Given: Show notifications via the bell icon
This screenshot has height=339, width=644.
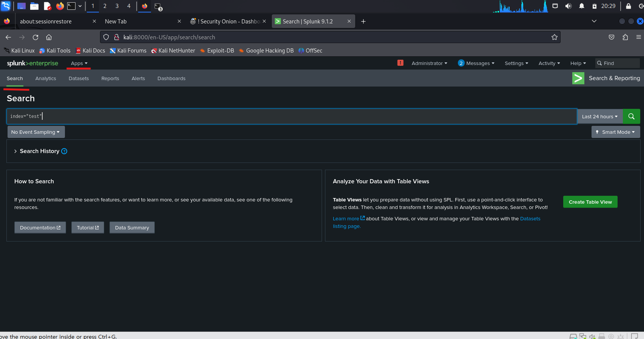Looking at the screenshot, I should 582,6.
